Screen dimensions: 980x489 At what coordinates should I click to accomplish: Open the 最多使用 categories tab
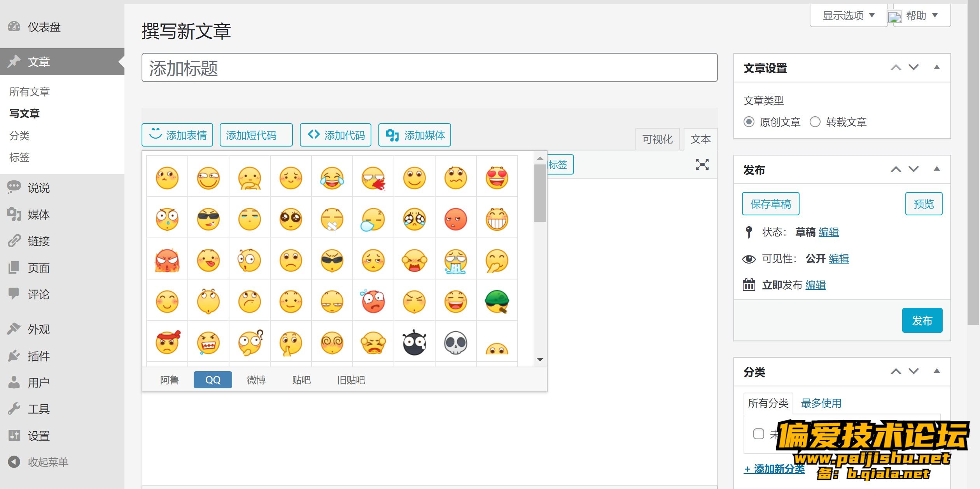(821, 403)
